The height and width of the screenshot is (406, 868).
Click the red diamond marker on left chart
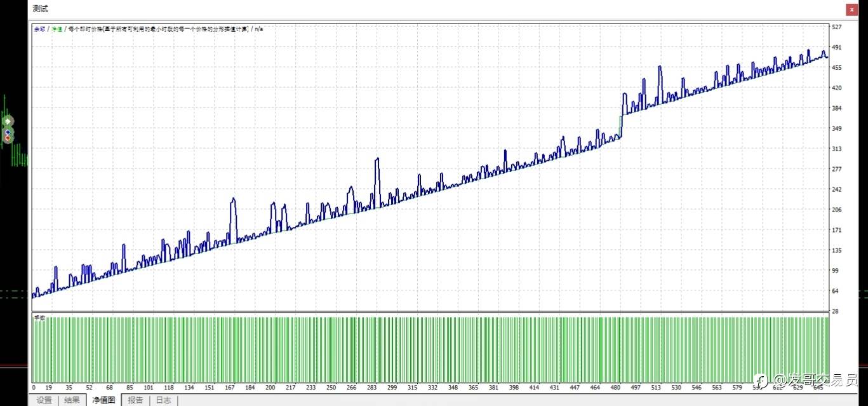click(8, 139)
